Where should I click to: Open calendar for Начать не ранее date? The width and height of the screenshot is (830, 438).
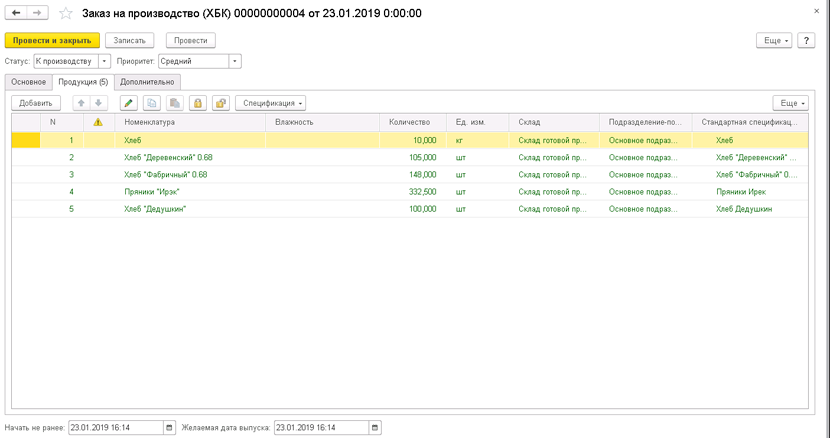click(169, 427)
